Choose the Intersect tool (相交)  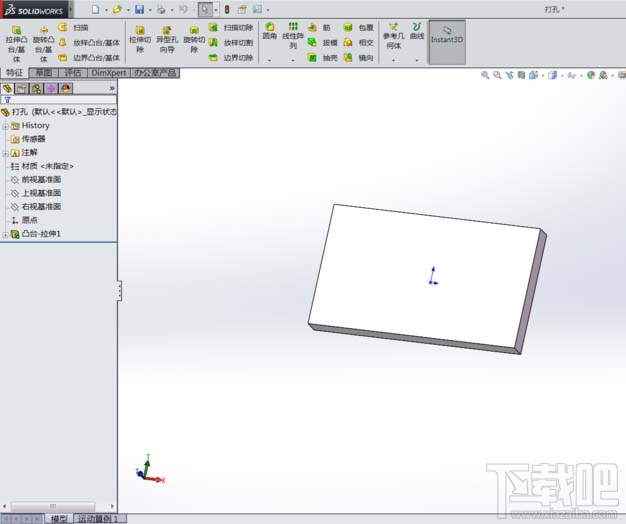(359, 42)
